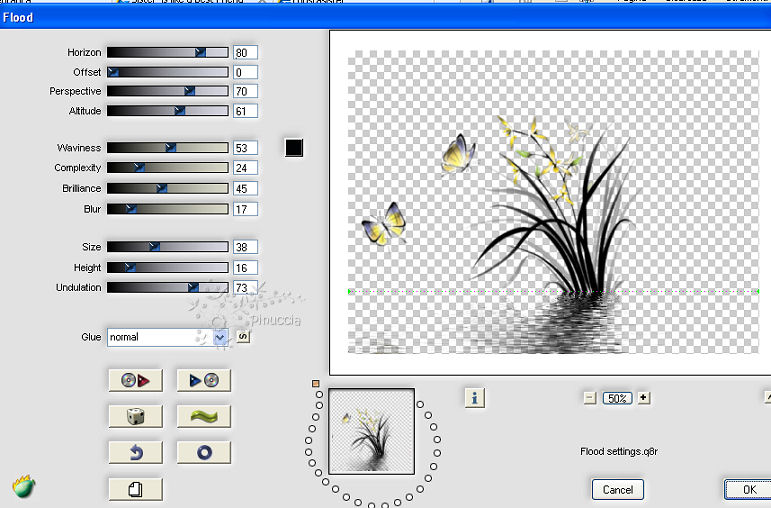This screenshot has width=771, height=508.
Task: Click the blue undo arrow button
Action: click(135, 452)
